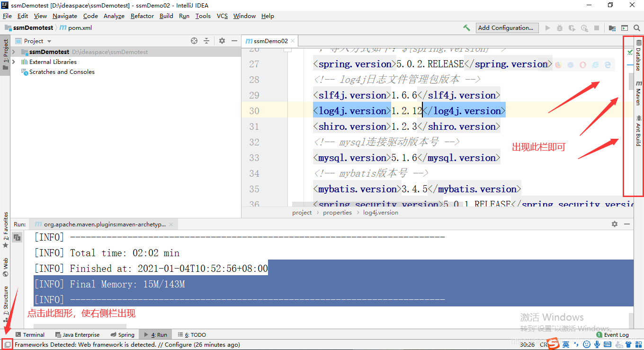
Task: Click the Add Configuration button
Action: (507, 27)
